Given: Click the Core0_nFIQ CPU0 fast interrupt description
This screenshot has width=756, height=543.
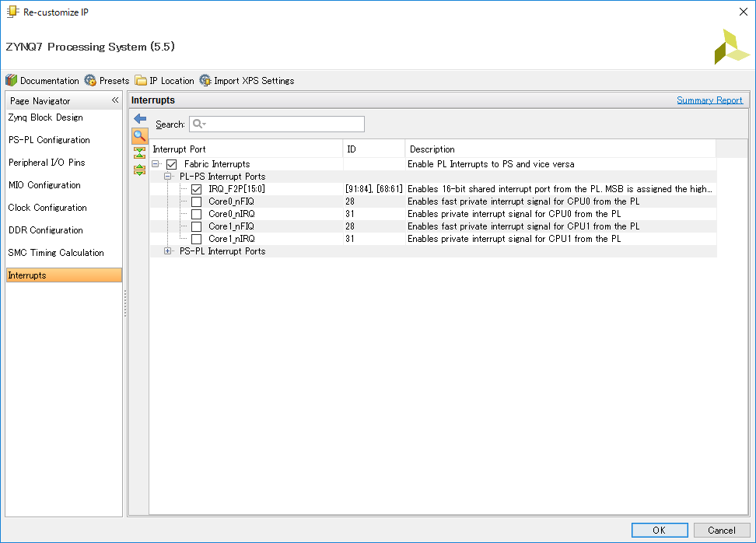Looking at the screenshot, I should (523, 201).
